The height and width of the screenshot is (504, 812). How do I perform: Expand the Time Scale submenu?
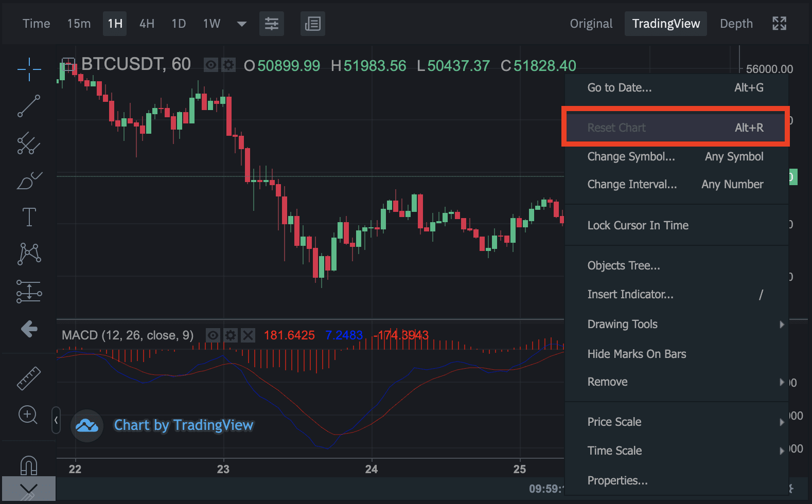pyautogui.click(x=676, y=451)
